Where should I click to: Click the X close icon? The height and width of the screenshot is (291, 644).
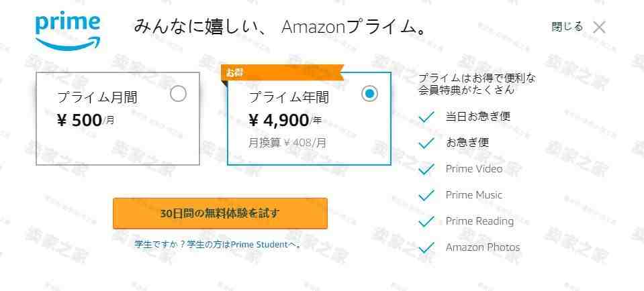599,27
